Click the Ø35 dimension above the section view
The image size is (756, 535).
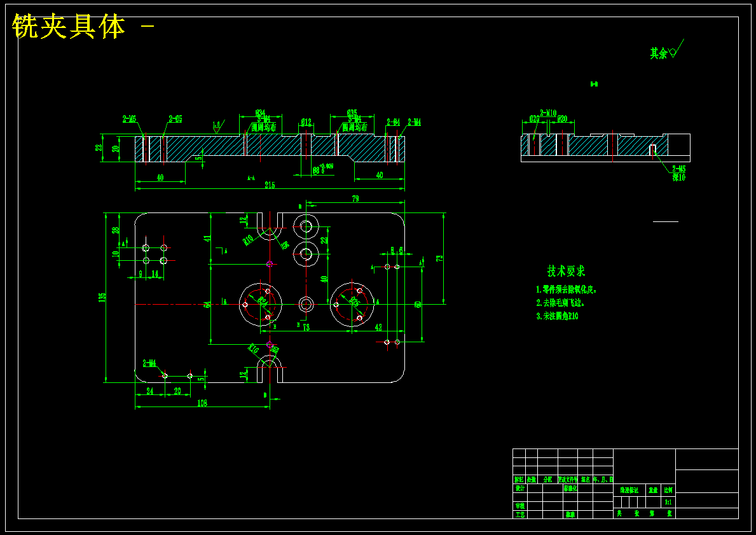(352, 113)
